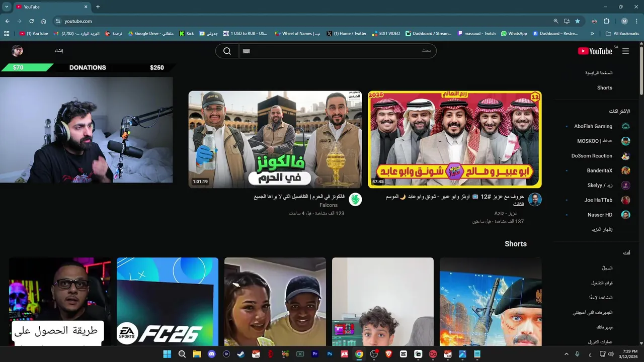Screen dimensions: 644x362
Task: Open the YouTube hamburger guide menu
Action: [625, 51]
